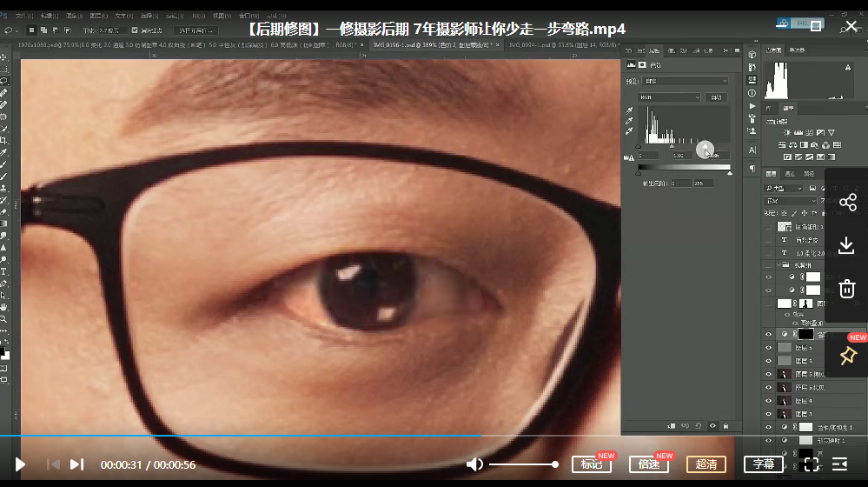This screenshot has width=868, height=487.
Task: Pick the black point eyedropper in Levels
Action: click(x=629, y=110)
